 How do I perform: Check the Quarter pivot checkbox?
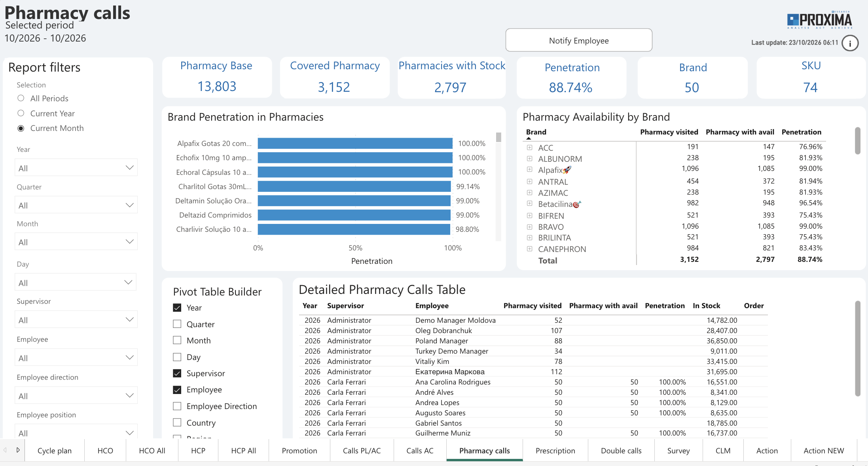pyautogui.click(x=177, y=324)
